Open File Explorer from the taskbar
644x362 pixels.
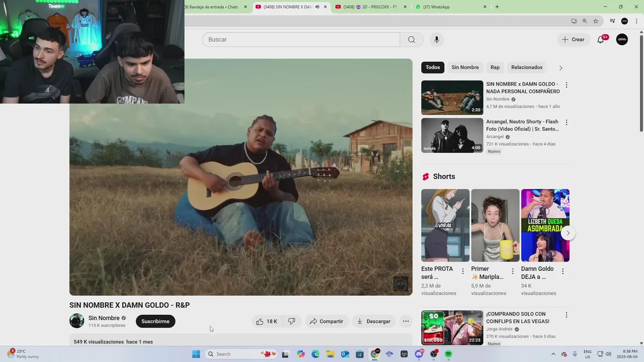330,354
